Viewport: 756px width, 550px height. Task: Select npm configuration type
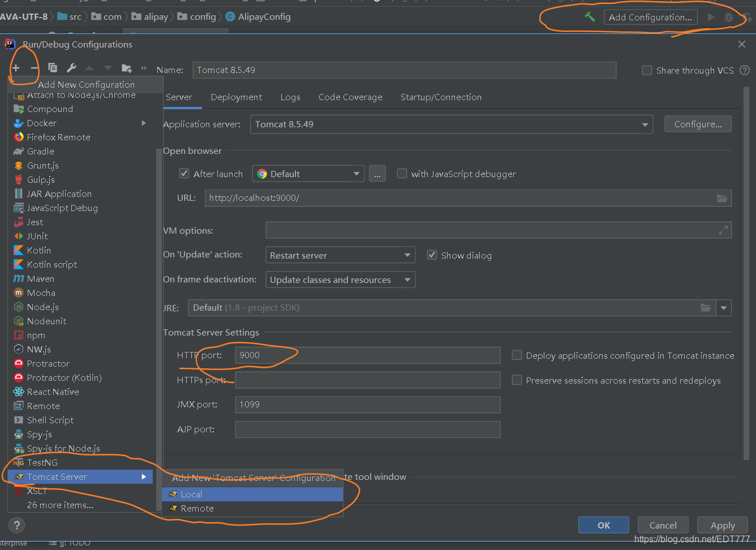tap(80, 335)
